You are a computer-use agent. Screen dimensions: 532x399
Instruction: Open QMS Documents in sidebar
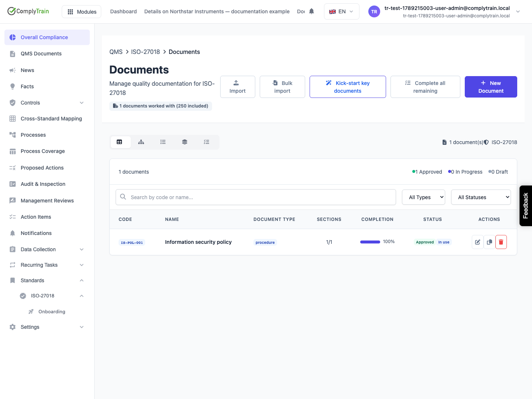(x=47, y=54)
